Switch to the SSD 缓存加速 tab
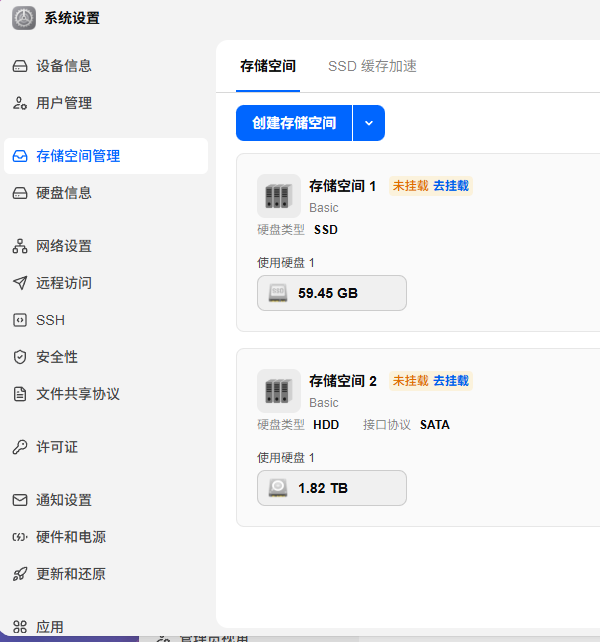This screenshot has height=642, width=600. click(x=372, y=66)
